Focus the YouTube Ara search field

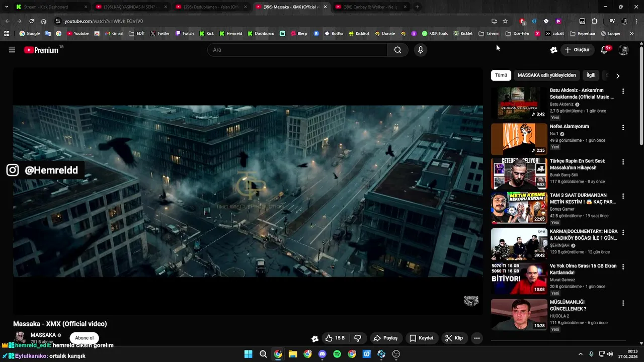[x=297, y=50]
